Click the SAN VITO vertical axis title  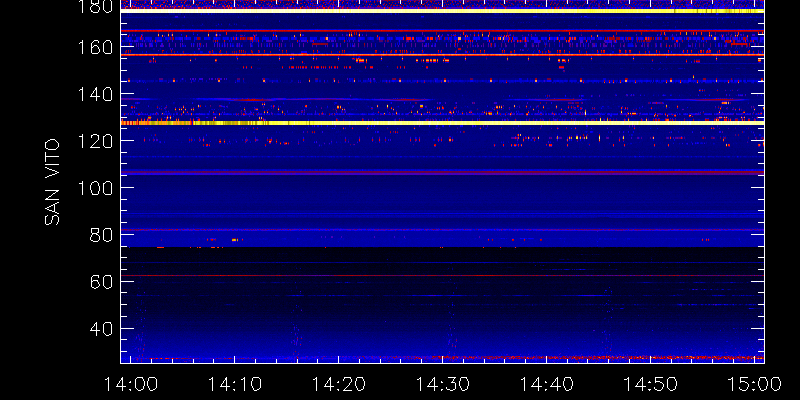(52, 182)
